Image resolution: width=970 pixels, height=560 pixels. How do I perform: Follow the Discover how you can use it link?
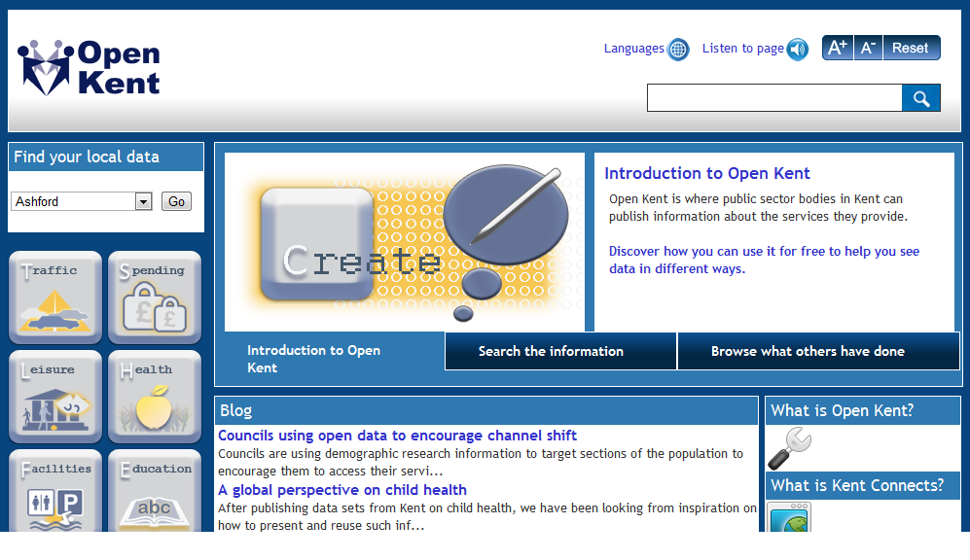click(x=764, y=261)
